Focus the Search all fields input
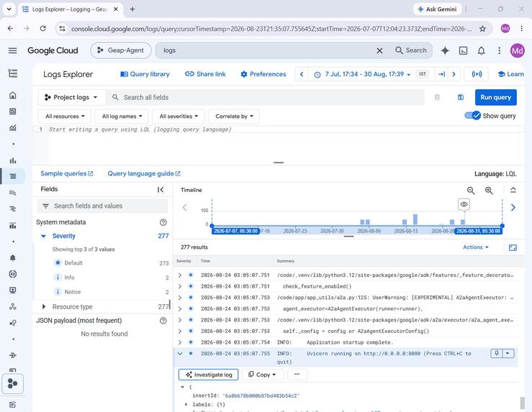532x412 pixels. (x=266, y=98)
